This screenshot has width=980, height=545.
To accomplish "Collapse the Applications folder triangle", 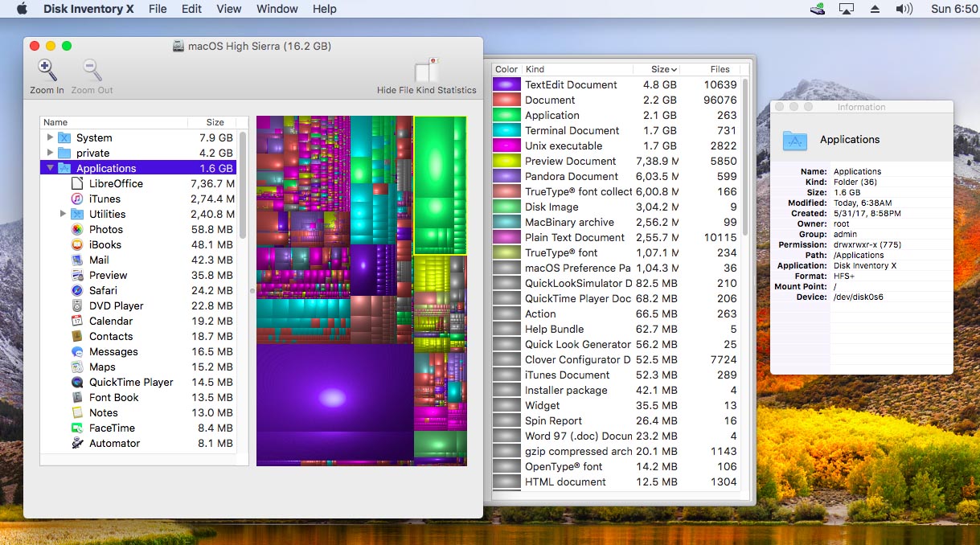I will tap(50, 168).
